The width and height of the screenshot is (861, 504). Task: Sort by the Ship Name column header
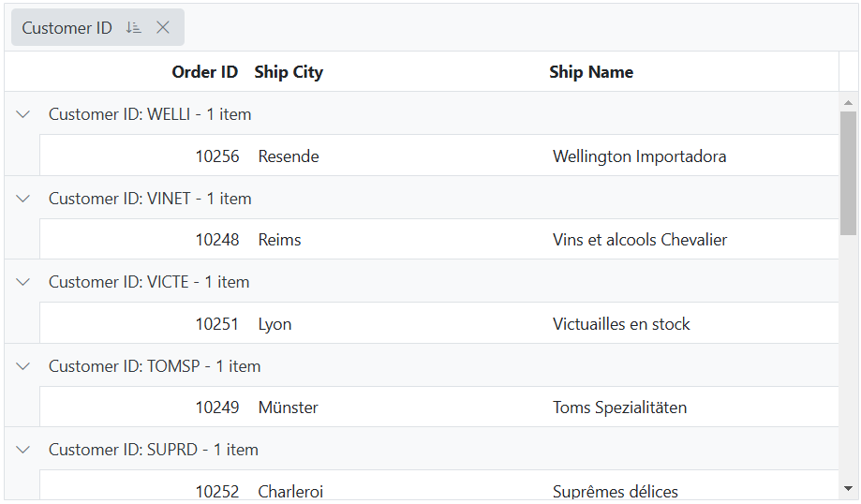(x=591, y=72)
